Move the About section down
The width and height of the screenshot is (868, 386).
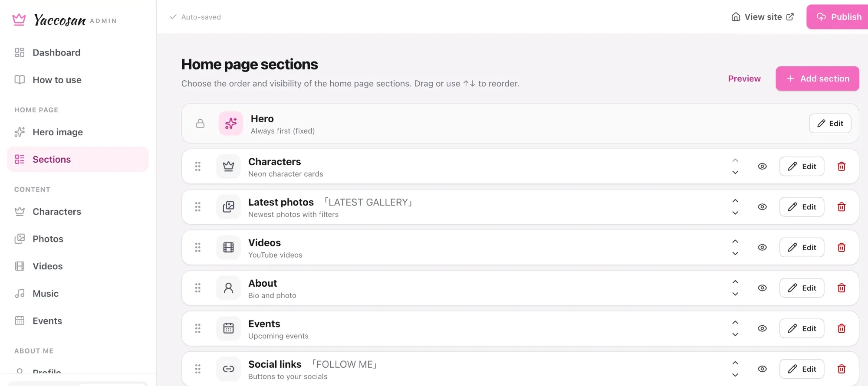[735, 294]
